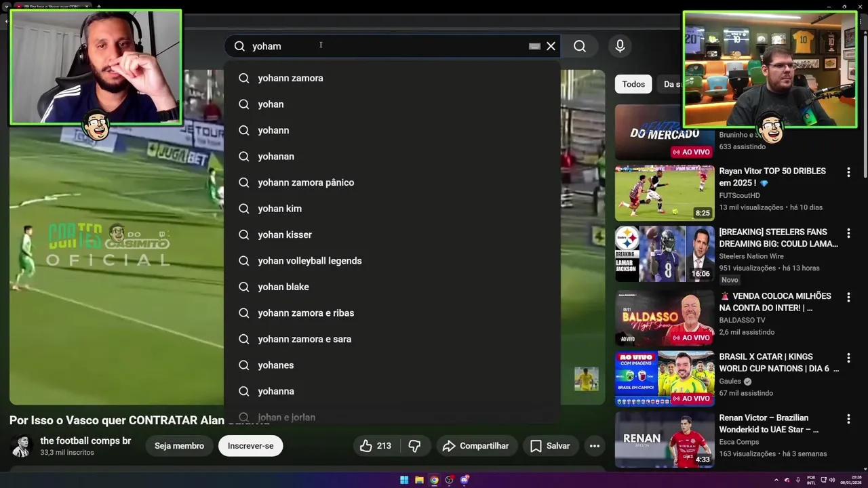
Task: Click the Inscrever-se subscribe button
Action: coord(251,446)
